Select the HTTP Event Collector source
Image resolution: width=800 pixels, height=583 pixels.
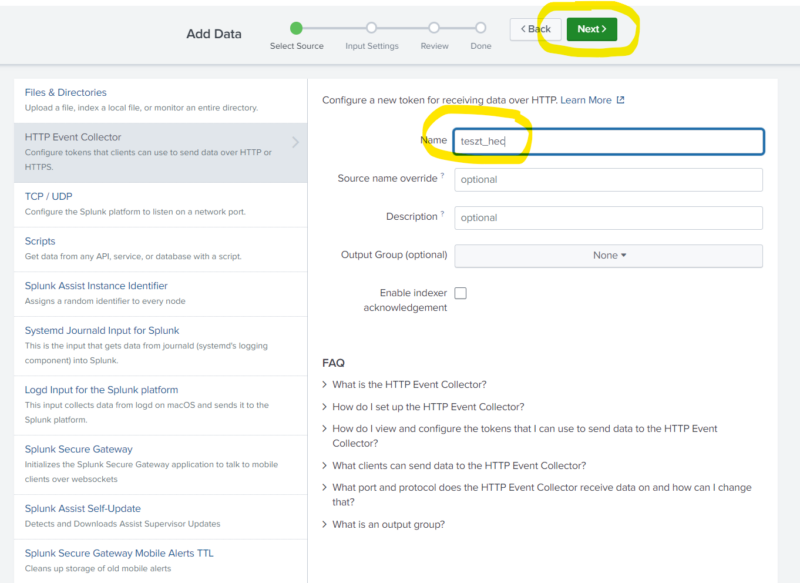tap(161, 153)
